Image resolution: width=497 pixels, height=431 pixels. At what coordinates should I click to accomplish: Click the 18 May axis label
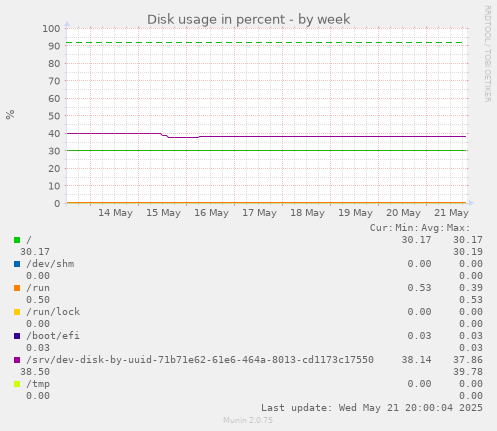(x=307, y=213)
